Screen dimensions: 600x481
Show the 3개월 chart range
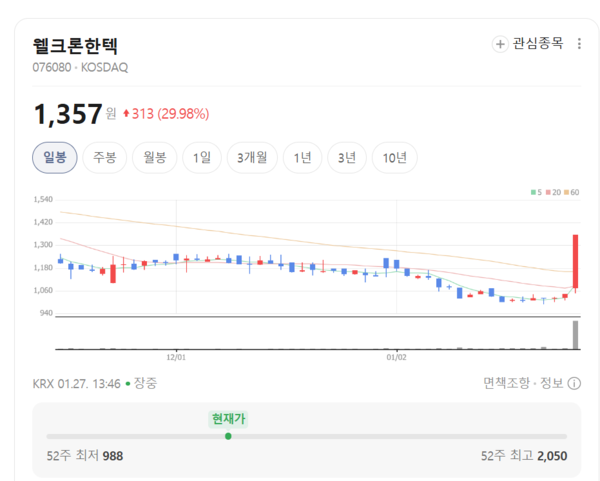click(x=252, y=158)
